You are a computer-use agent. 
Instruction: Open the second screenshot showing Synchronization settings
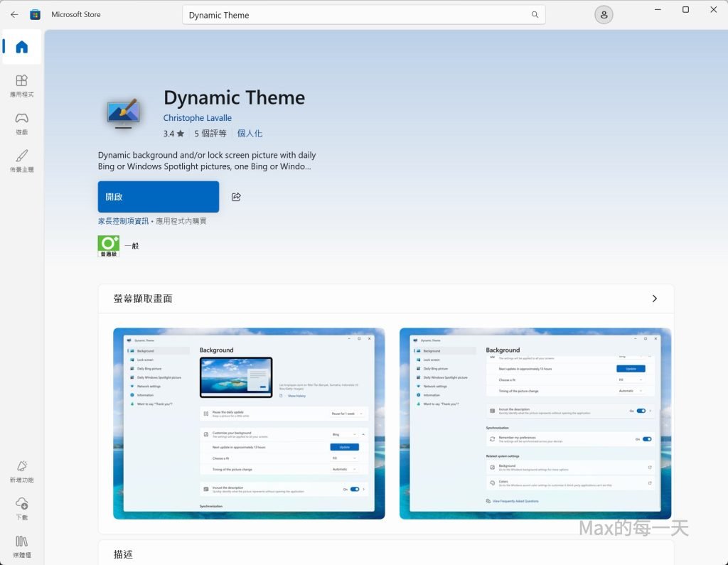tap(535, 423)
